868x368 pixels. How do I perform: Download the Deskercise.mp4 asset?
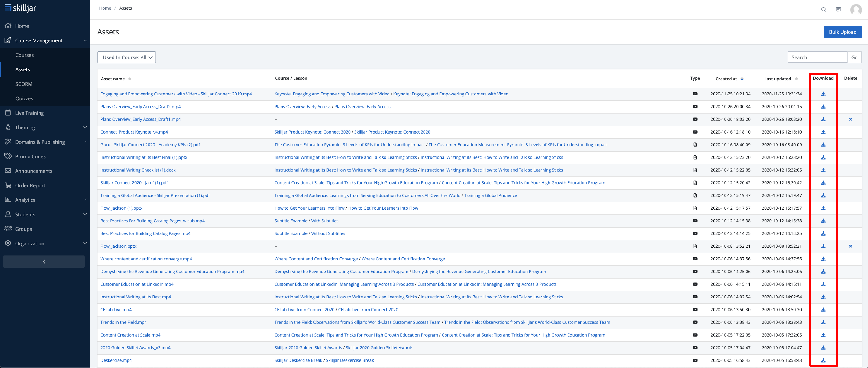[823, 360]
